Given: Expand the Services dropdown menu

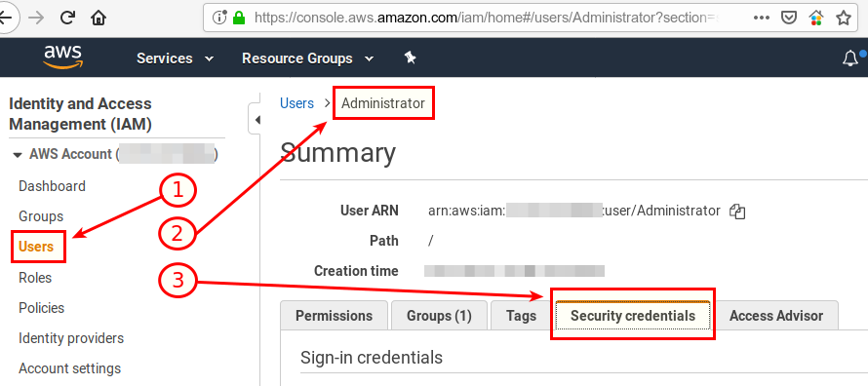Looking at the screenshot, I should click(175, 58).
